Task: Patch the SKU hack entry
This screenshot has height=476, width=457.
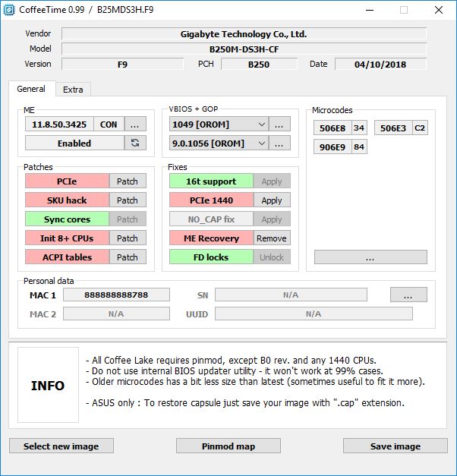Action: tap(128, 200)
